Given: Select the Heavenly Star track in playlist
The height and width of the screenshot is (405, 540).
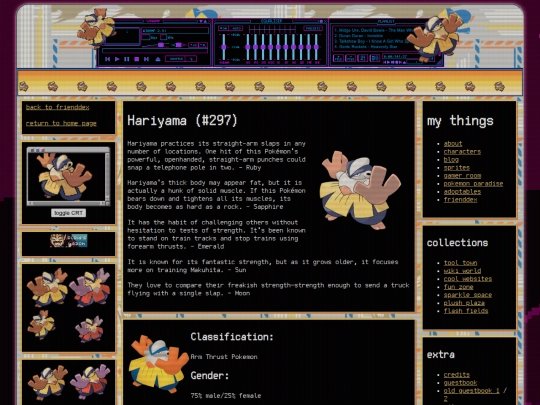Looking at the screenshot, I should (366, 47).
